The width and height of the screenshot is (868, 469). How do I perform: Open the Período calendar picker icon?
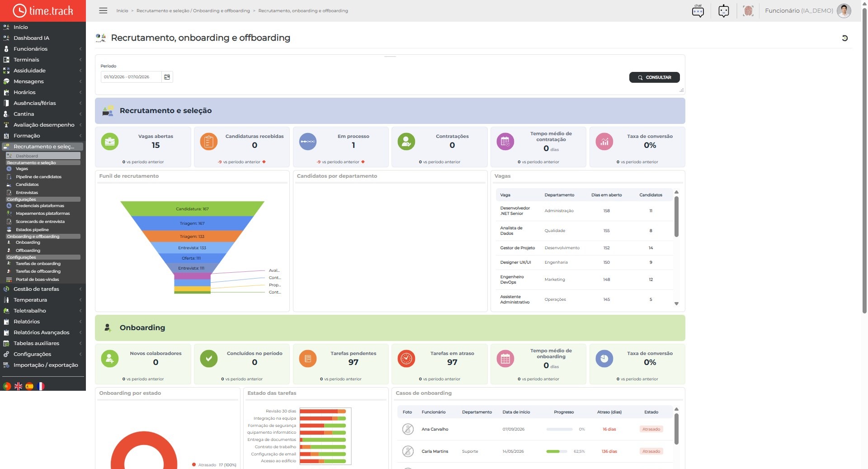[167, 77]
